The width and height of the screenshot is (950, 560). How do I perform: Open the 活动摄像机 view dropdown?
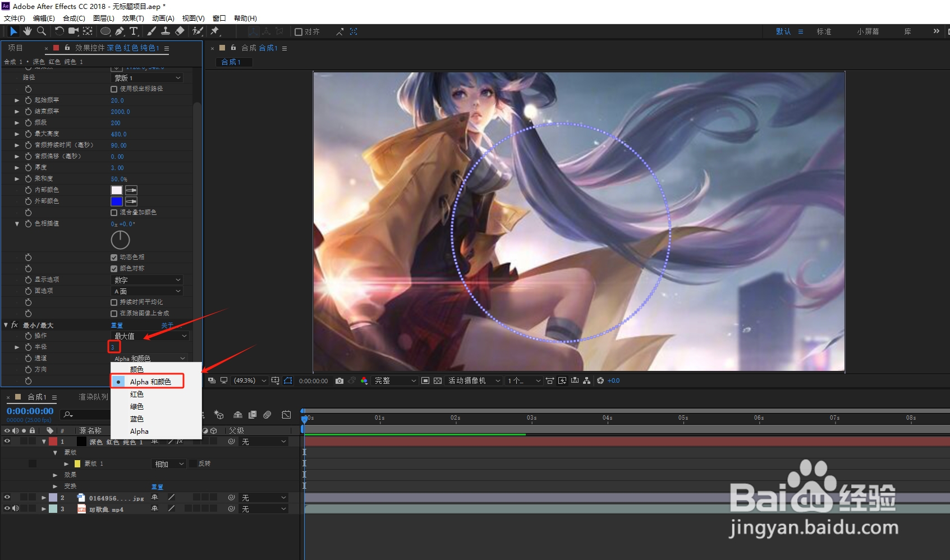(474, 380)
